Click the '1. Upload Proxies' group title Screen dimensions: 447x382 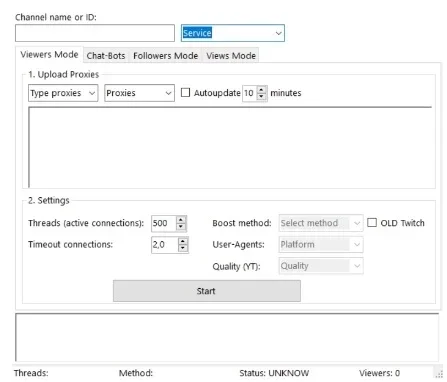coord(63,74)
